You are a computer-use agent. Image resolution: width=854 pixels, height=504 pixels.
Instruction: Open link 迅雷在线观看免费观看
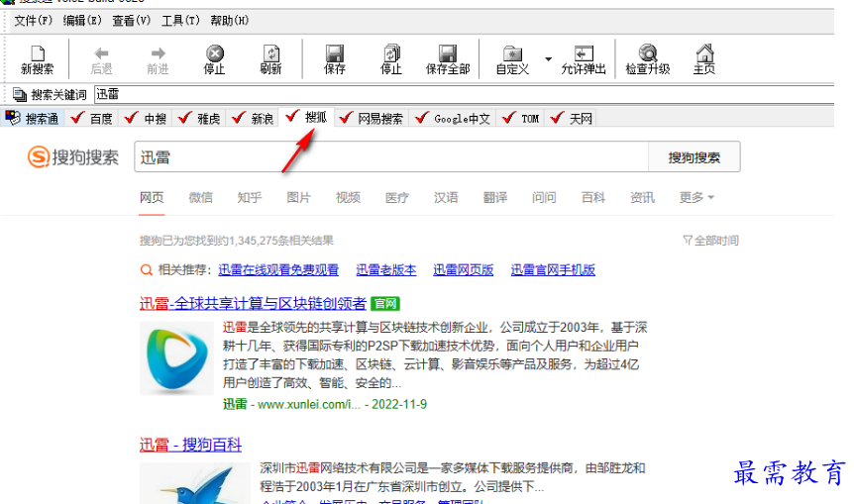[278, 270]
